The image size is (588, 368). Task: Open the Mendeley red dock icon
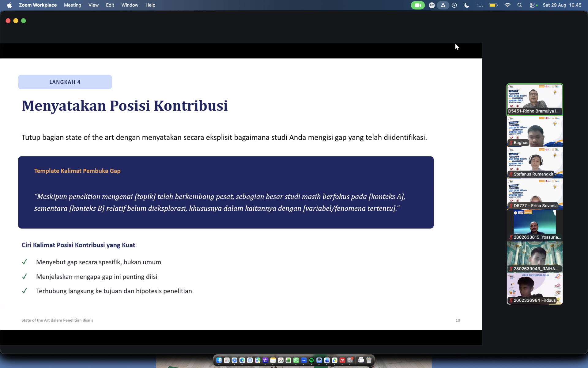tap(342, 360)
